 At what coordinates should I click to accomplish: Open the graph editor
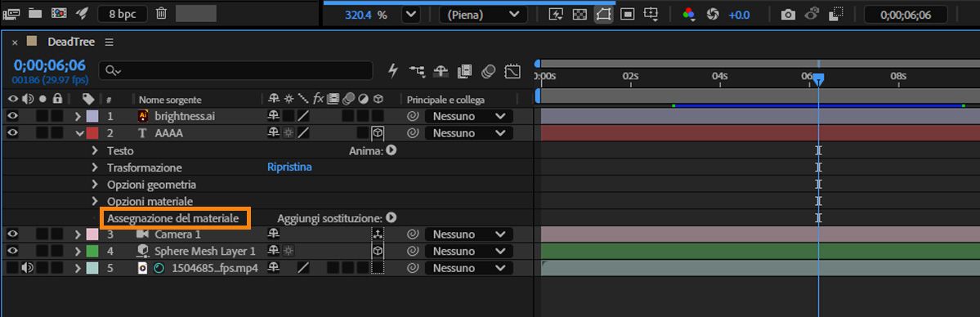point(512,71)
